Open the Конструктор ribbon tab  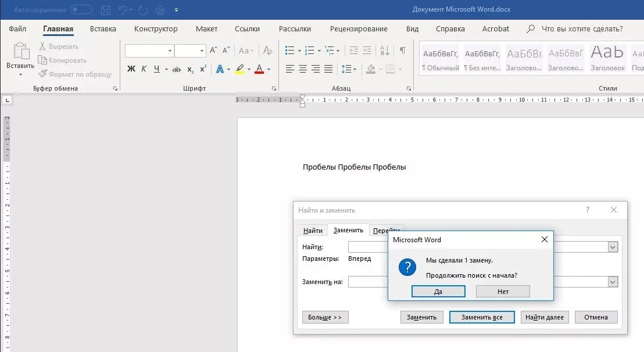(156, 28)
